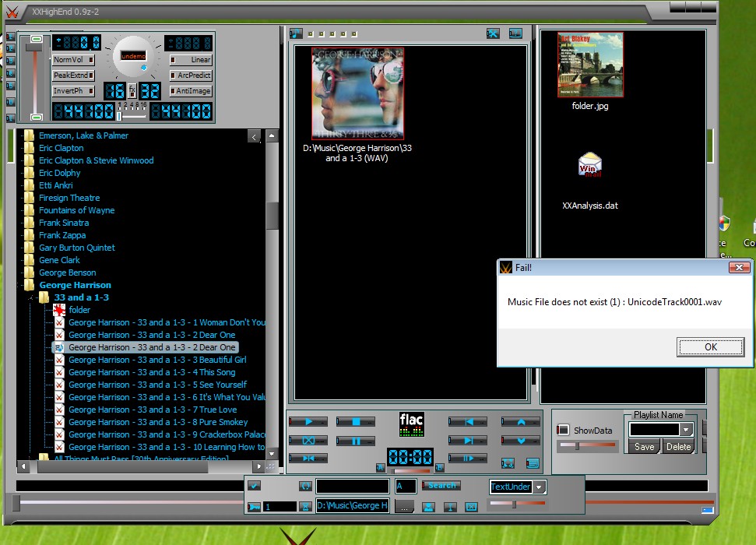The width and height of the screenshot is (756, 545).
Task: Close the Fail! dialog with the X
Action: [x=739, y=267]
